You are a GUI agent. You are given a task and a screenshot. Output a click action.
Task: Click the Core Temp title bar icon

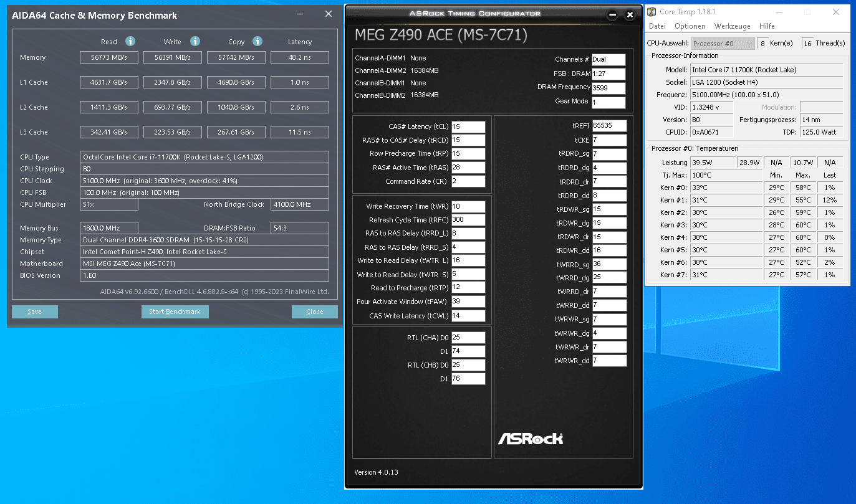[x=652, y=12]
